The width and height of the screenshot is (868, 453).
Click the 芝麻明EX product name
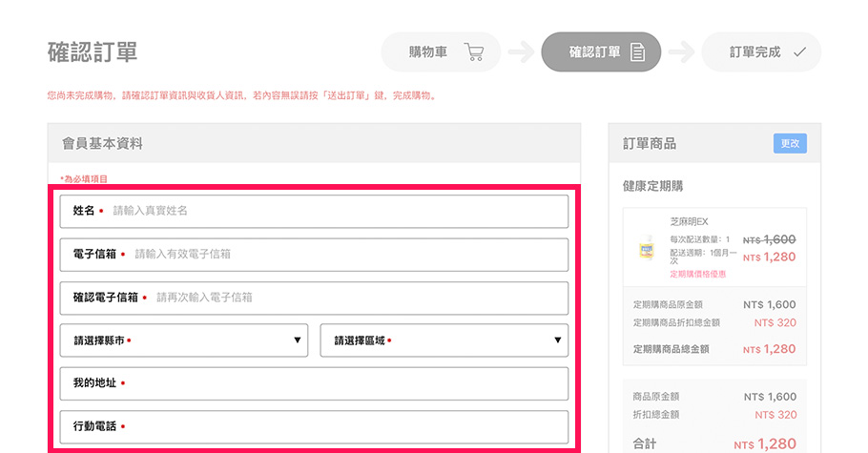pos(689,221)
